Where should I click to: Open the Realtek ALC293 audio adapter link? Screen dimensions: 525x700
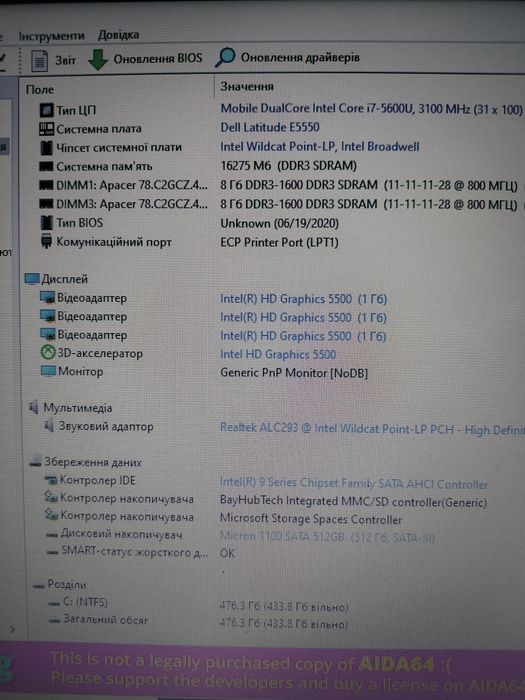(372, 429)
